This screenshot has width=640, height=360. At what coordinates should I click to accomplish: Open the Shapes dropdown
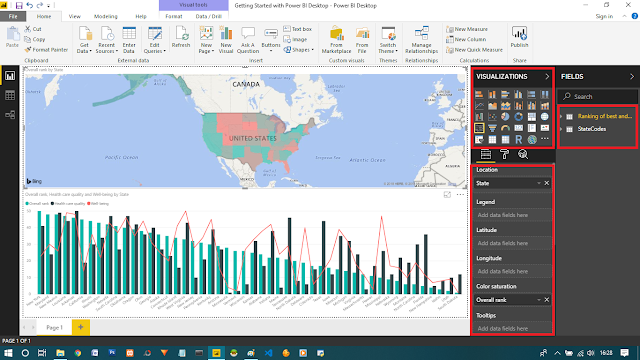click(299, 50)
